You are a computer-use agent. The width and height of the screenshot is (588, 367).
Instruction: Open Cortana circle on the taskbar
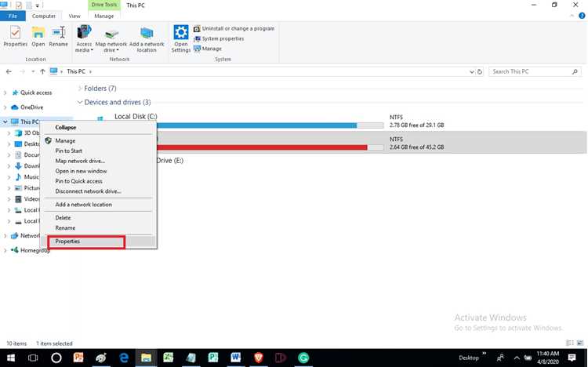tap(56, 358)
